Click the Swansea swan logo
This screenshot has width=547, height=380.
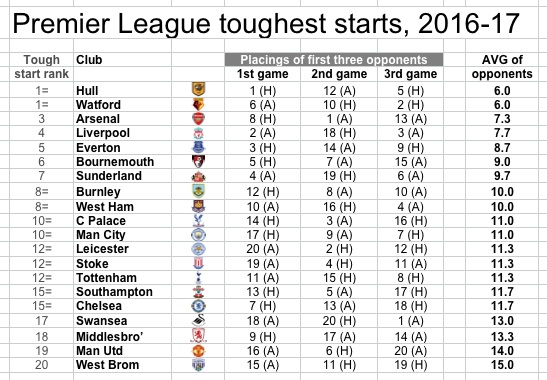point(198,320)
